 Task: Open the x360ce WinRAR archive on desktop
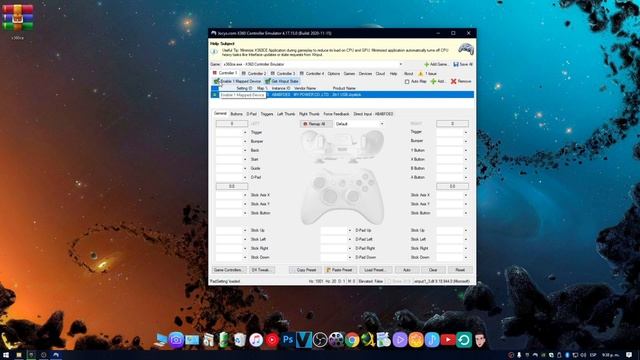coord(18,18)
